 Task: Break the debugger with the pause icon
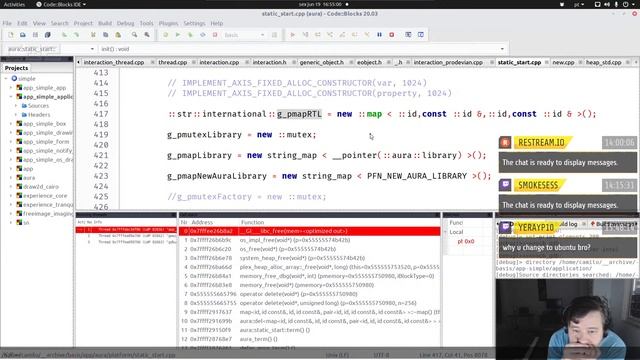coord(379,35)
